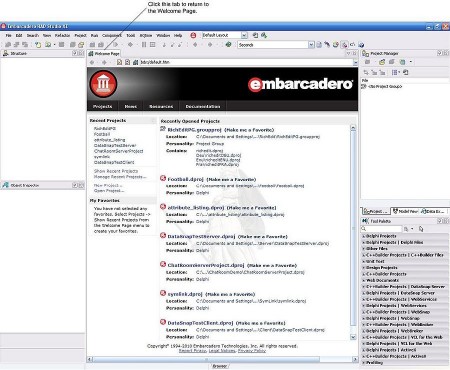Click the teal icon in Project Manager toolbar
The height and width of the screenshot is (370, 450).
click(403, 62)
